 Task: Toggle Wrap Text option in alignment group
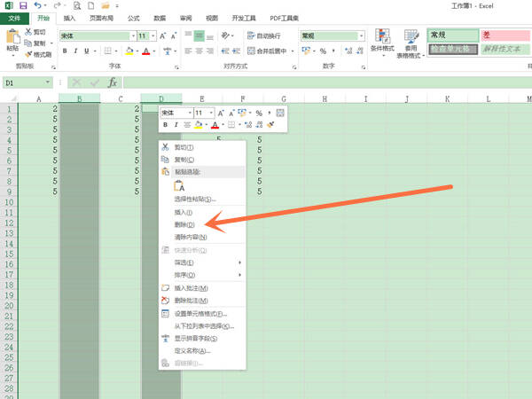264,35
